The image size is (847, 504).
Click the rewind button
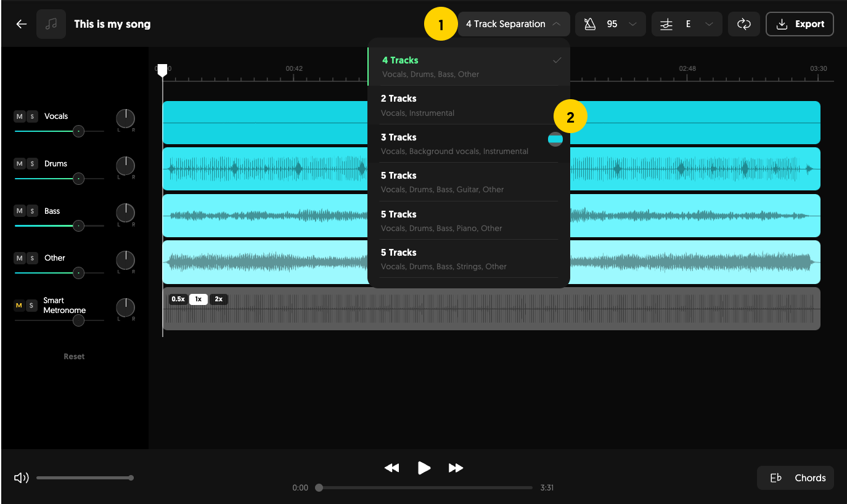391,468
